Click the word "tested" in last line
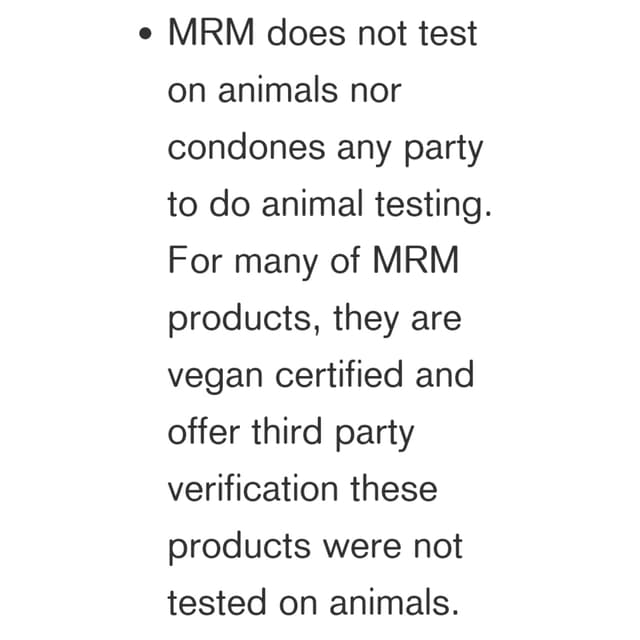This screenshot has height=640, width=640. pyautogui.click(x=217, y=602)
